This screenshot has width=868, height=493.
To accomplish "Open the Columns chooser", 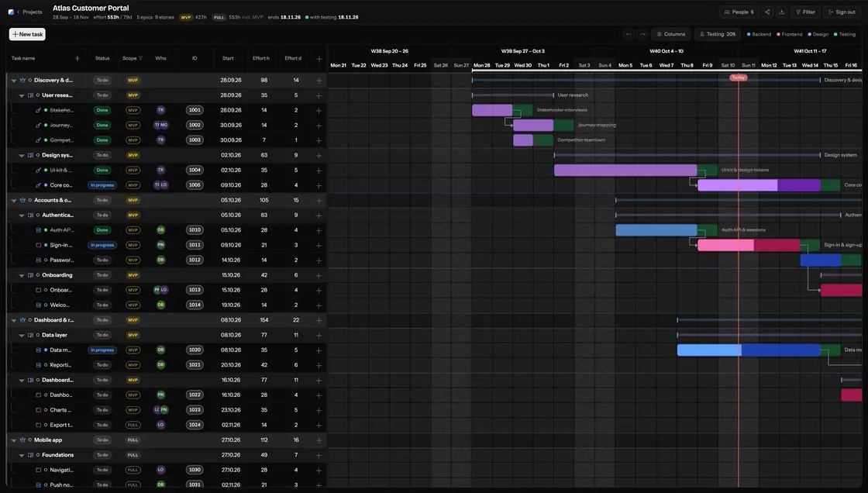I will [x=671, y=34].
